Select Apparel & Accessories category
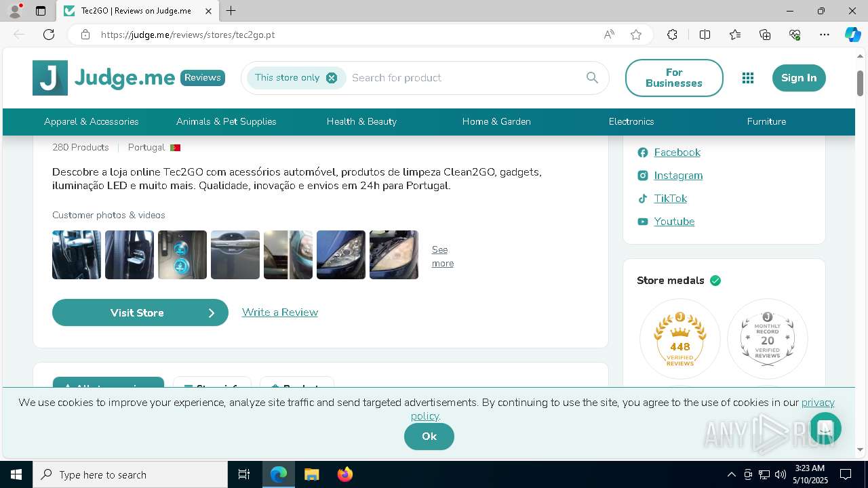This screenshot has width=868, height=488. (x=92, y=122)
